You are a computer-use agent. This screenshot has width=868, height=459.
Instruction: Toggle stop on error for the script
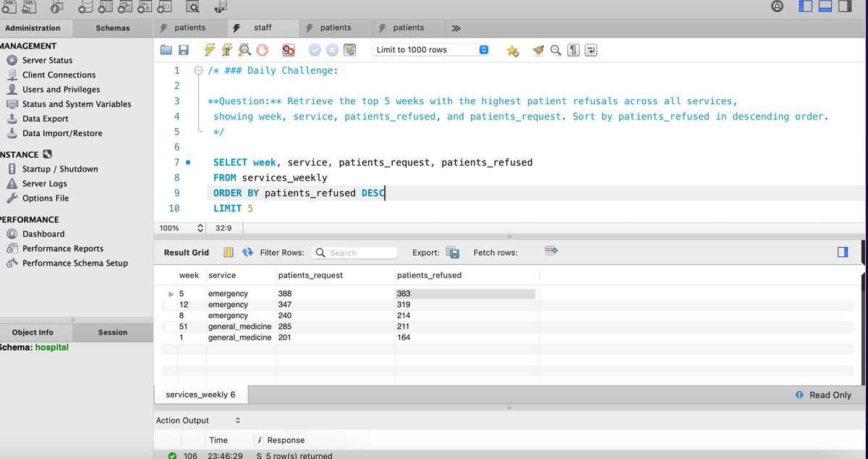point(289,49)
